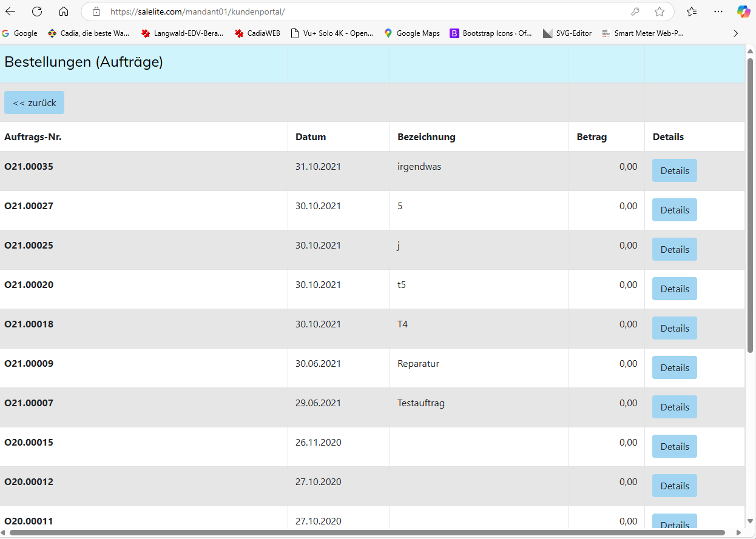
Task: Open the SVG-Editor bookmark
Action: (567, 33)
